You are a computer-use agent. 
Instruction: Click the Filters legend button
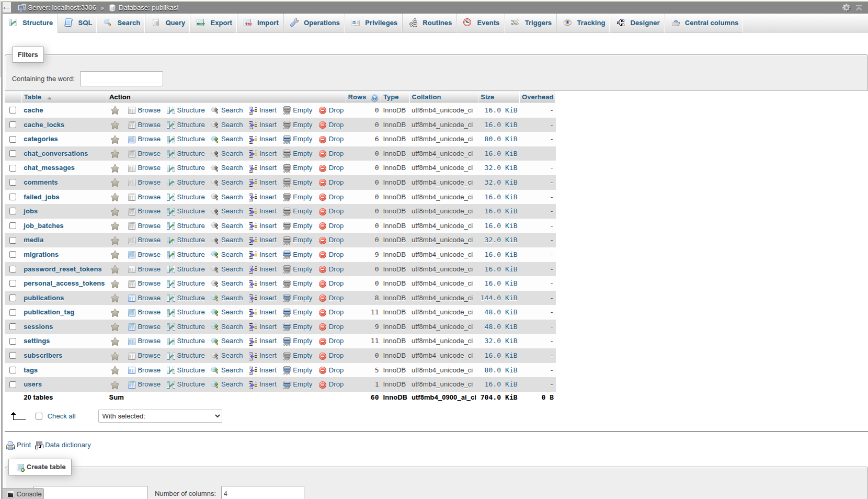pos(28,55)
